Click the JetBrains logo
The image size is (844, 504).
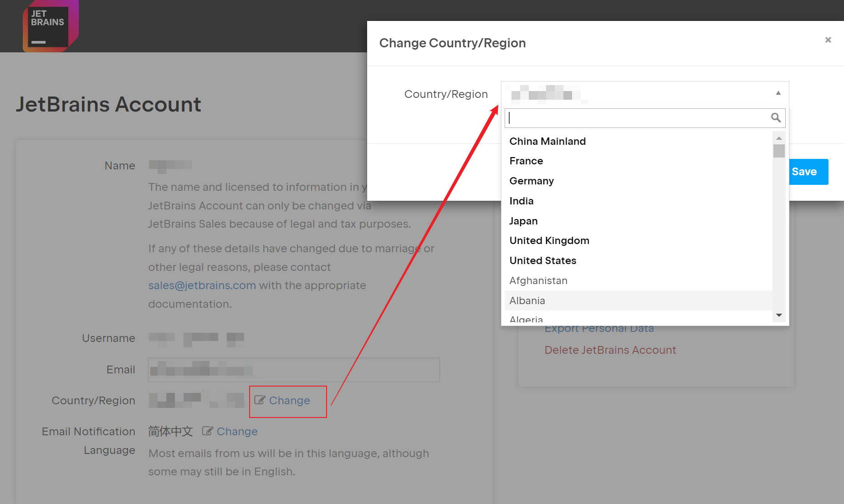51,26
